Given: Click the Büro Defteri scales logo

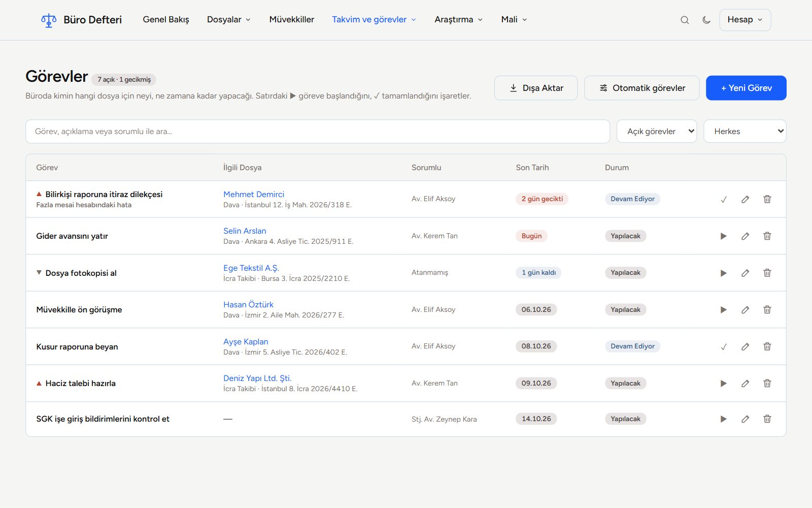Looking at the screenshot, I should 49,20.
